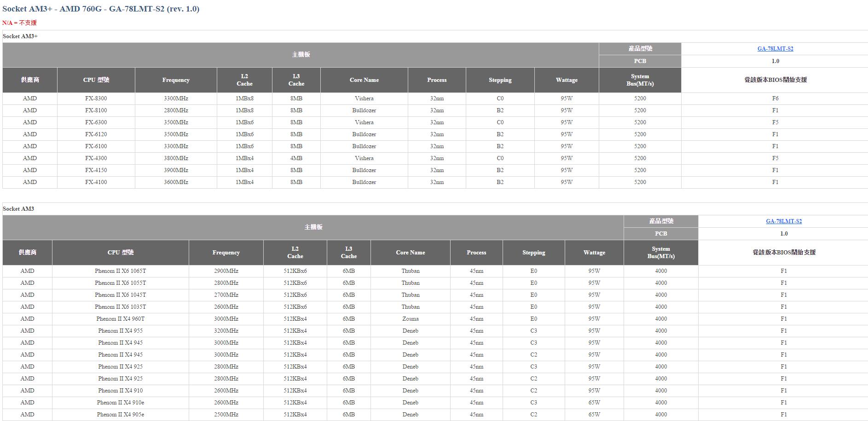Click the 65W wattage of Phenom II X4 905e
This screenshot has height=421, width=868.
[x=594, y=415]
